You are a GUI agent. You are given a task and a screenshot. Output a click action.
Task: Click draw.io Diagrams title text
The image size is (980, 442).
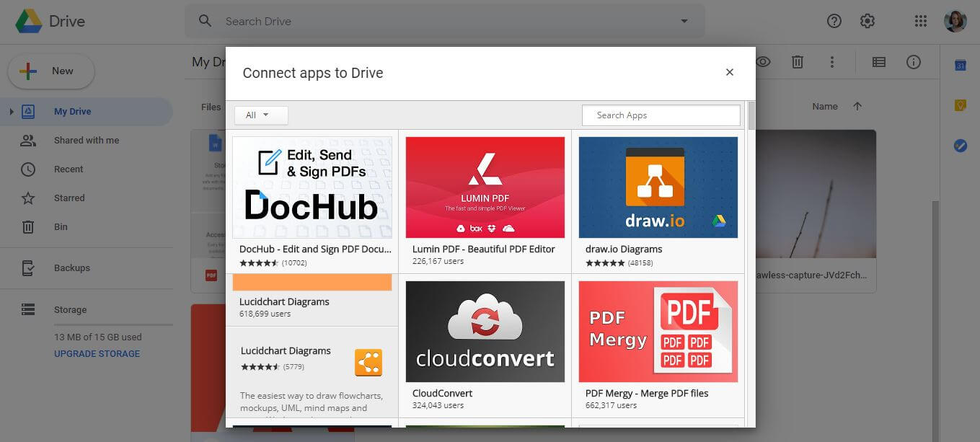[624, 249]
